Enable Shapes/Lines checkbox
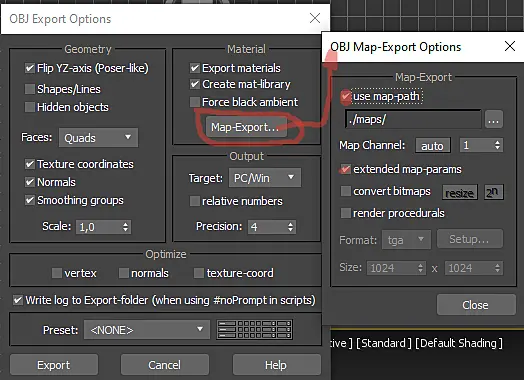The height and width of the screenshot is (380, 524). [30, 89]
